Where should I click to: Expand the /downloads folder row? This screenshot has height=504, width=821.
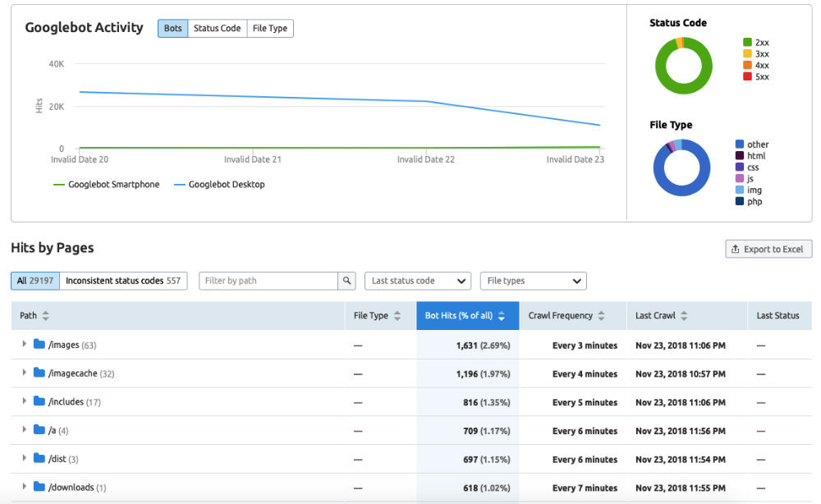[x=24, y=486]
